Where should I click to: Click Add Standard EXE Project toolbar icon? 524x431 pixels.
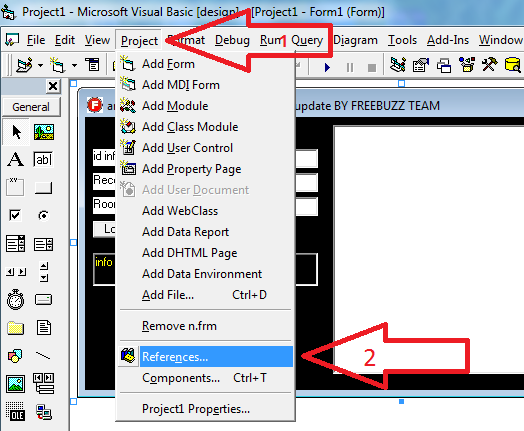click(24, 65)
